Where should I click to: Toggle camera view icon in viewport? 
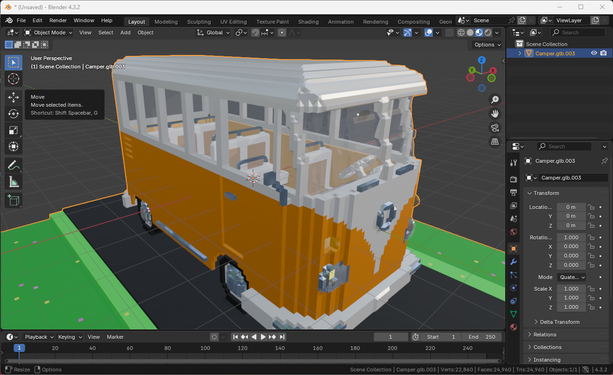(x=495, y=128)
